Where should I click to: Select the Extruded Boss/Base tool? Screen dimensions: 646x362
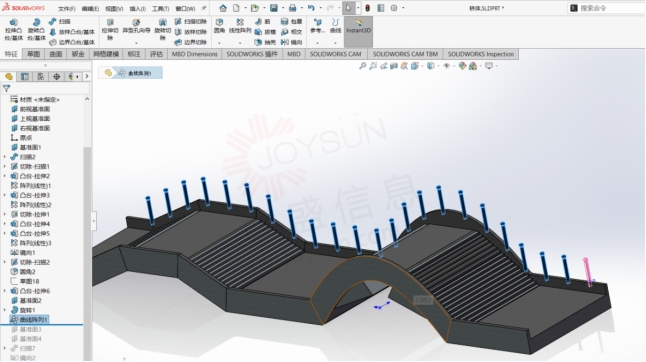tap(14, 30)
